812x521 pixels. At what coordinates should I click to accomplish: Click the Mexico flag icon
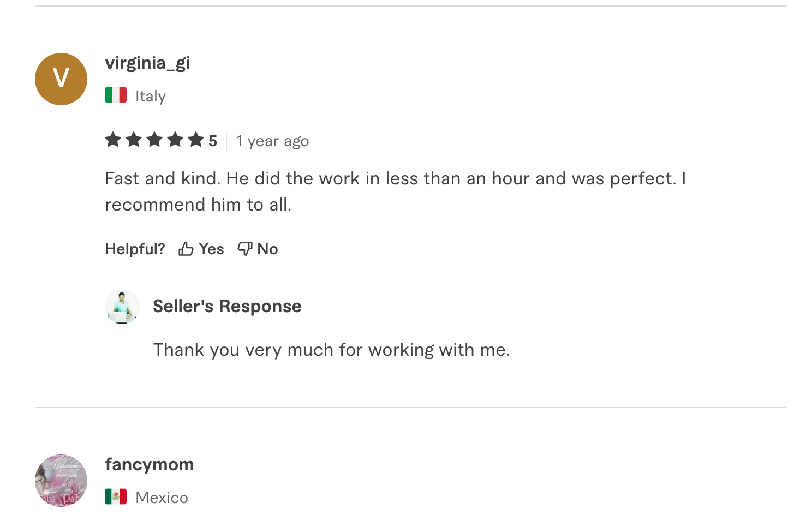[x=116, y=497]
